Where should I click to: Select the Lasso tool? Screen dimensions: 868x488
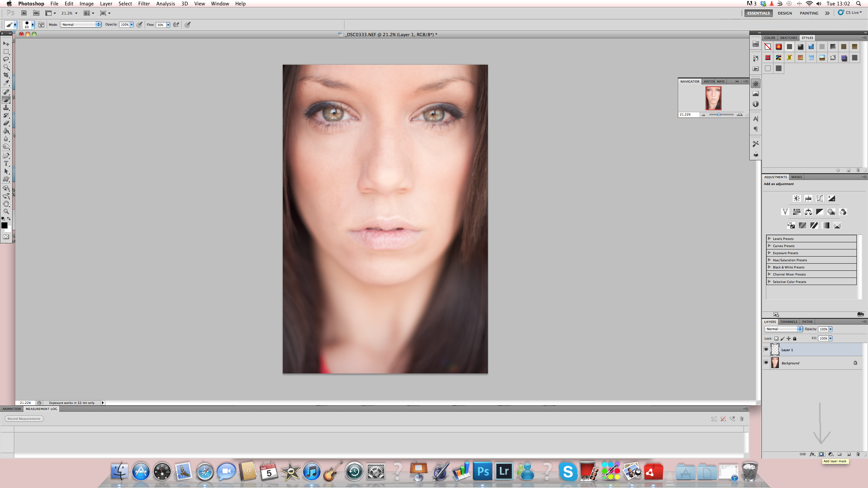pos(6,59)
